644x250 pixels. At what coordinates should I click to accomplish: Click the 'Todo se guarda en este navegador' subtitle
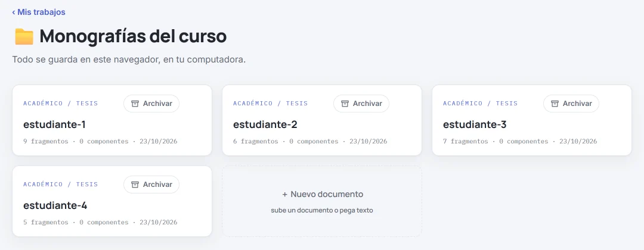point(129,60)
